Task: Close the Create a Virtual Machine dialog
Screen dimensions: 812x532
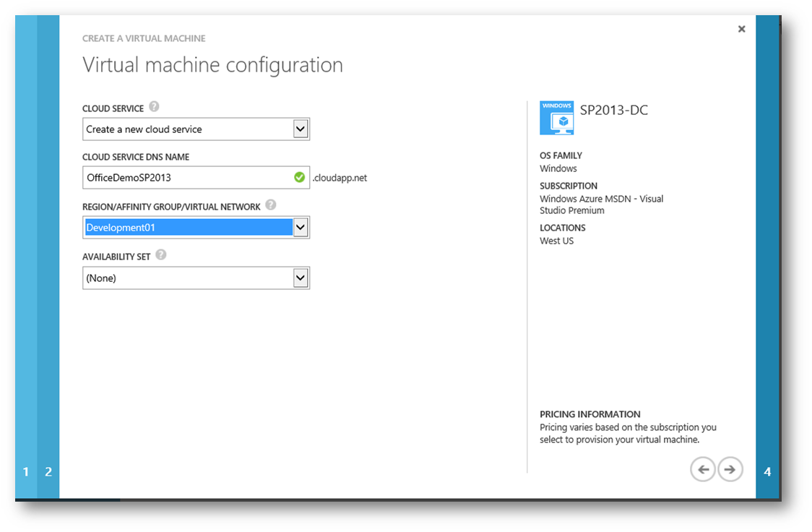Action: pyautogui.click(x=742, y=29)
